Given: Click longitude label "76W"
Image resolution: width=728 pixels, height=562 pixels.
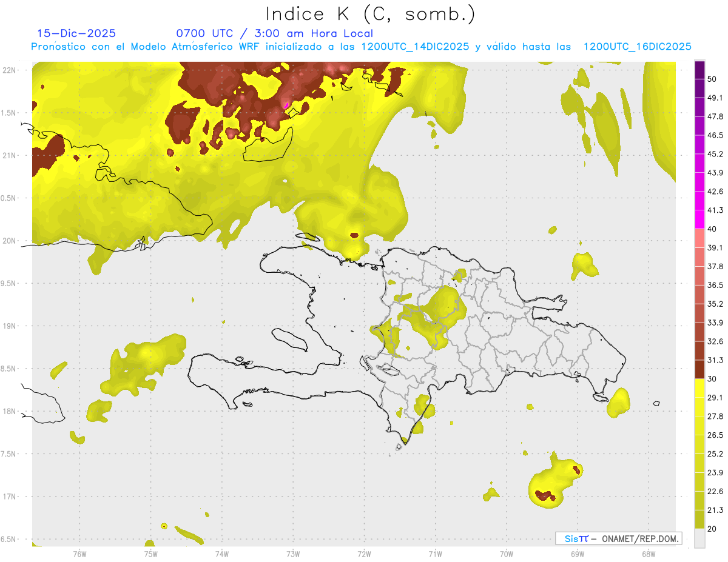Looking at the screenshot, I should [79, 554].
